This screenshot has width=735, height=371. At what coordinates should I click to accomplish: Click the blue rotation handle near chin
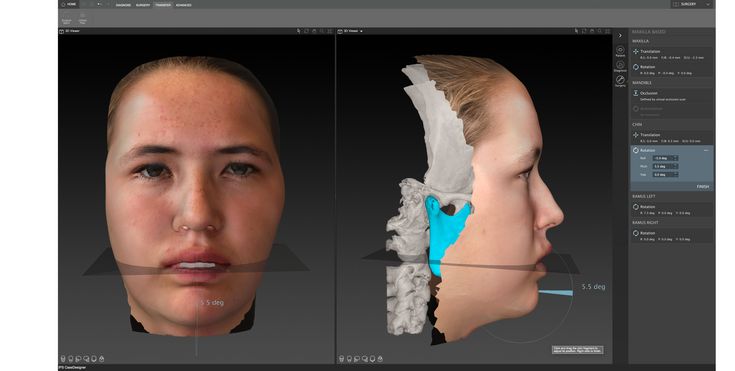555,293
